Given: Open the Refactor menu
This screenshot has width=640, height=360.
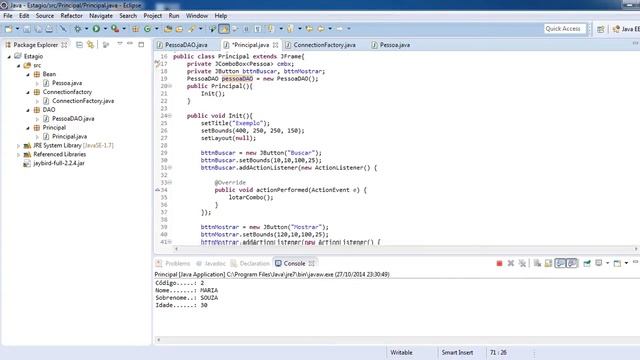Looking at the screenshot, I should pyautogui.click(x=71, y=16).
